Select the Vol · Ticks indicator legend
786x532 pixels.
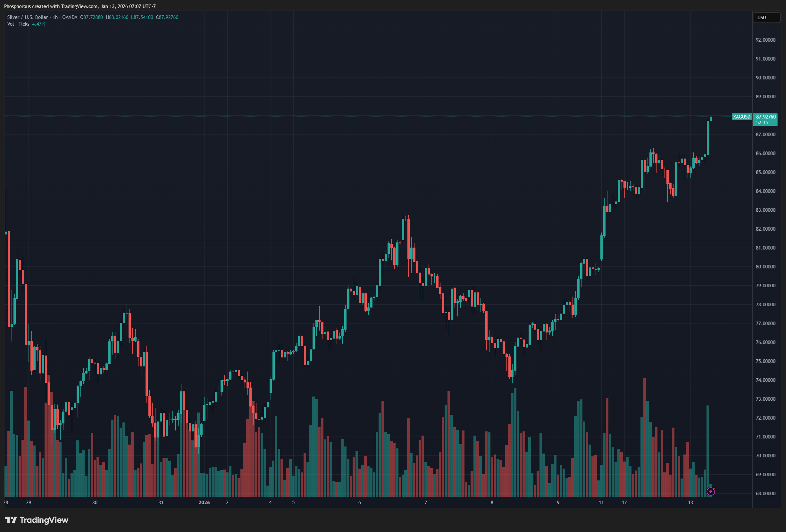pos(18,24)
